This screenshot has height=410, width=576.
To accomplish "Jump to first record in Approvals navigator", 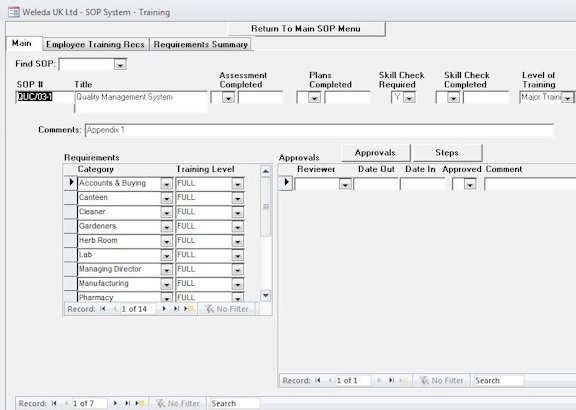I will (318, 381).
